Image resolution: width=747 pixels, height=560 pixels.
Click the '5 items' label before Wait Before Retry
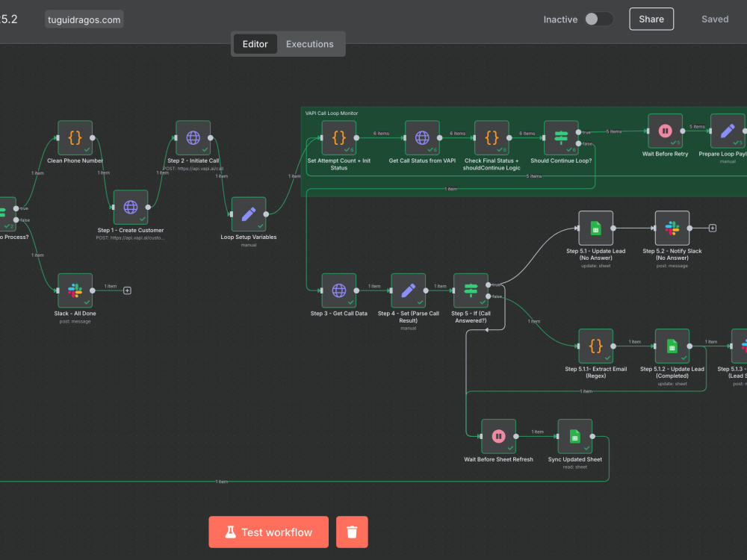[613, 131]
